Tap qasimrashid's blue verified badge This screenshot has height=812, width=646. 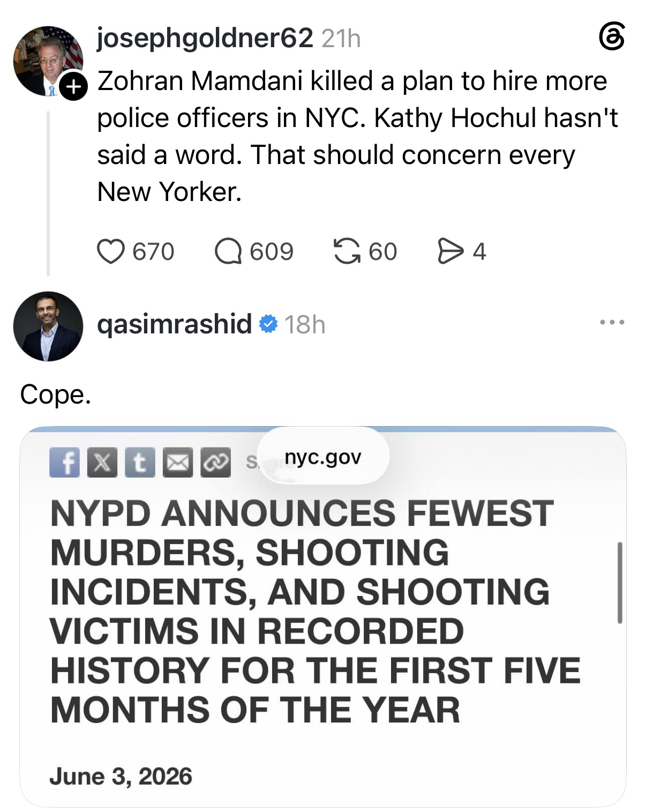[268, 323]
